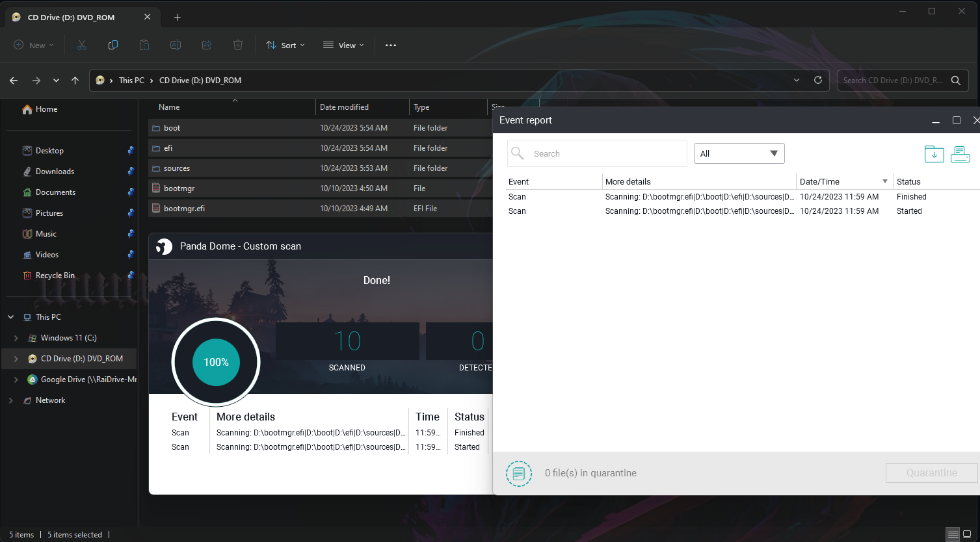Viewport: 980px width, 542px height.
Task: Collapse the This PC tree node
Action: (10, 317)
